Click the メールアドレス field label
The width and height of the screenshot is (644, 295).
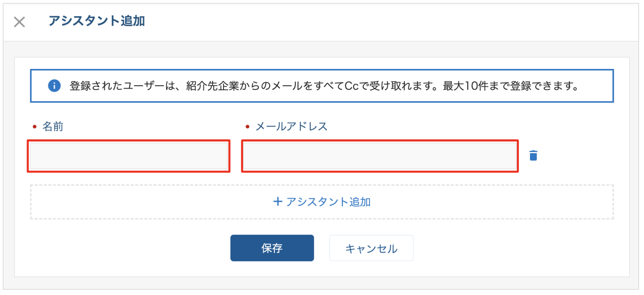pos(292,126)
